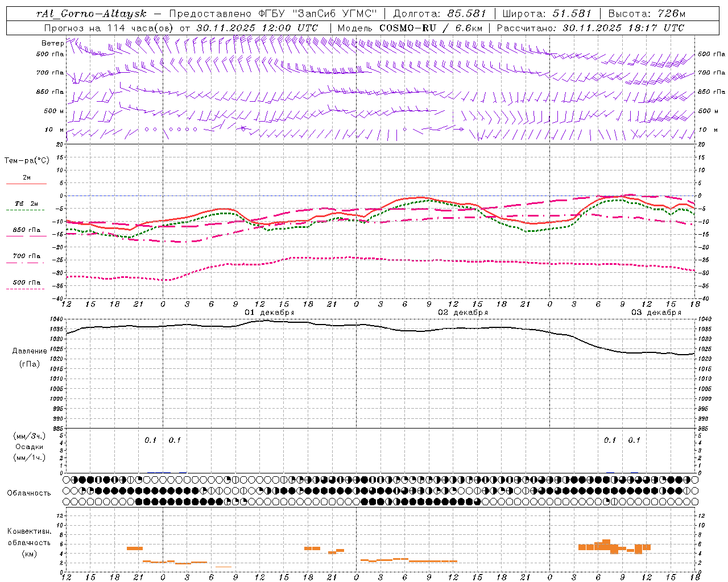Click the 500 гПа temperature legend entry
Viewport: 728px width, 582px height.
27,282
